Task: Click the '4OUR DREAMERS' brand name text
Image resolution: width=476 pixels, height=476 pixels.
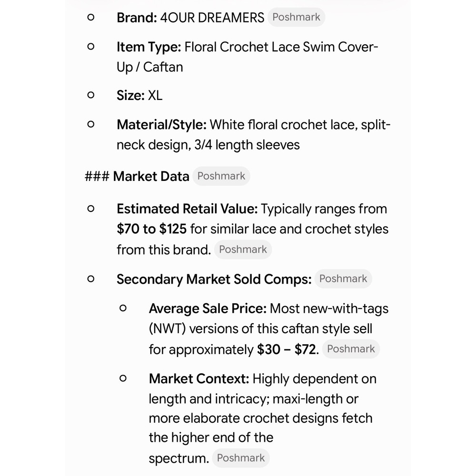Action: tap(212, 18)
